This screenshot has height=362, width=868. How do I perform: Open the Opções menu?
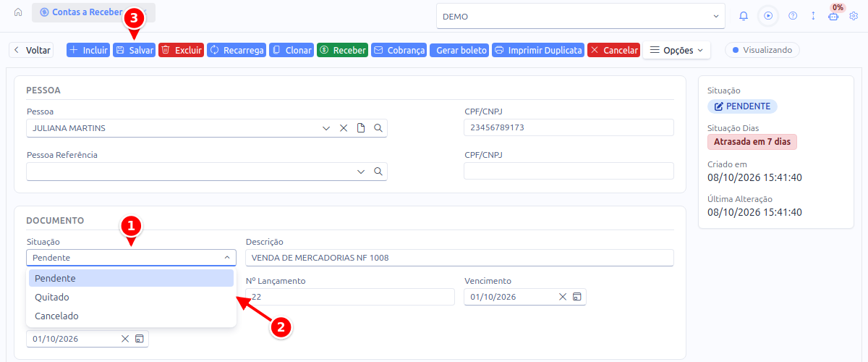coord(676,51)
